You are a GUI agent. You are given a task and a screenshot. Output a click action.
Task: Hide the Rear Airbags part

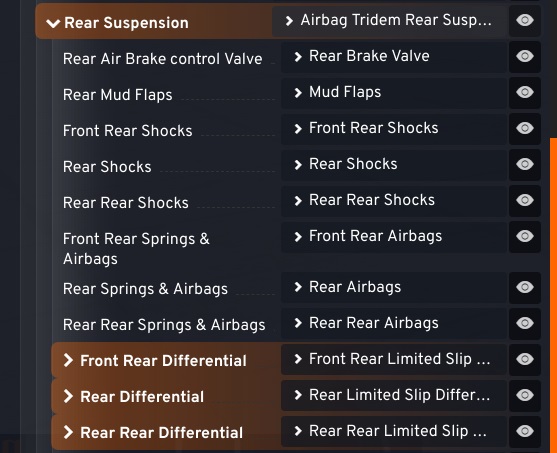(525, 287)
